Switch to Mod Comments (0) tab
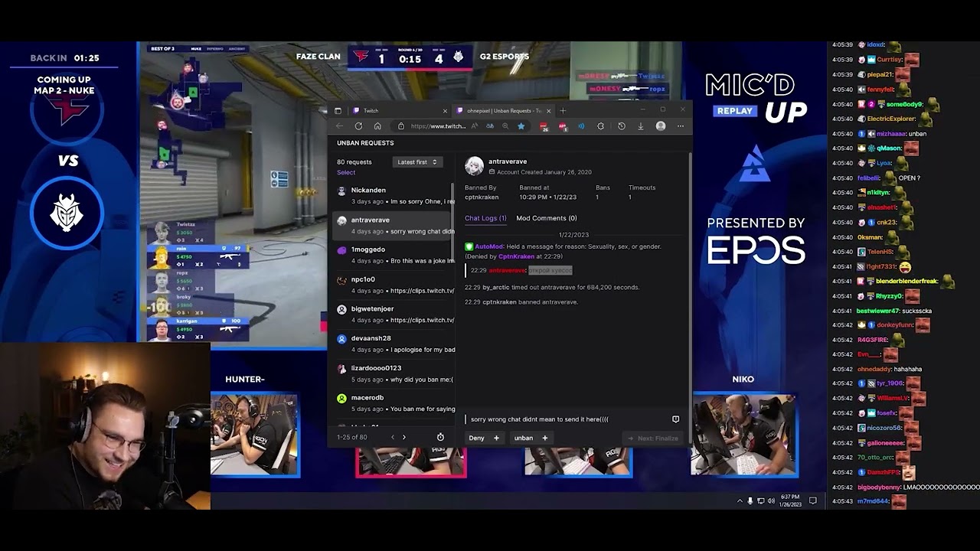This screenshot has width=980, height=551. [547, 218]
